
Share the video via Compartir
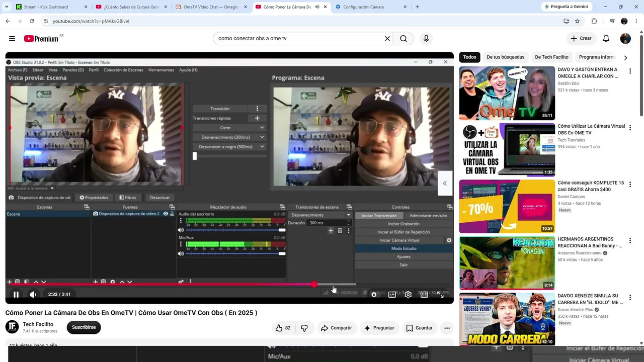click(x=336, y=328)
